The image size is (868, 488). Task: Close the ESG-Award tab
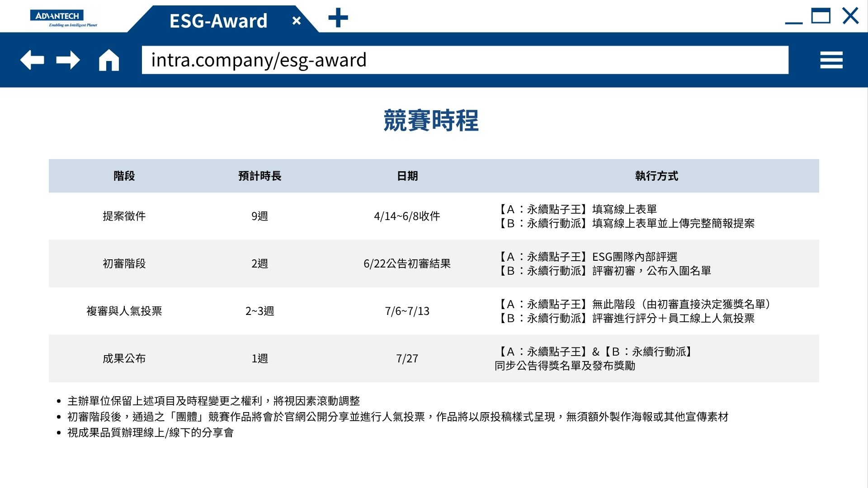[297, 21]
